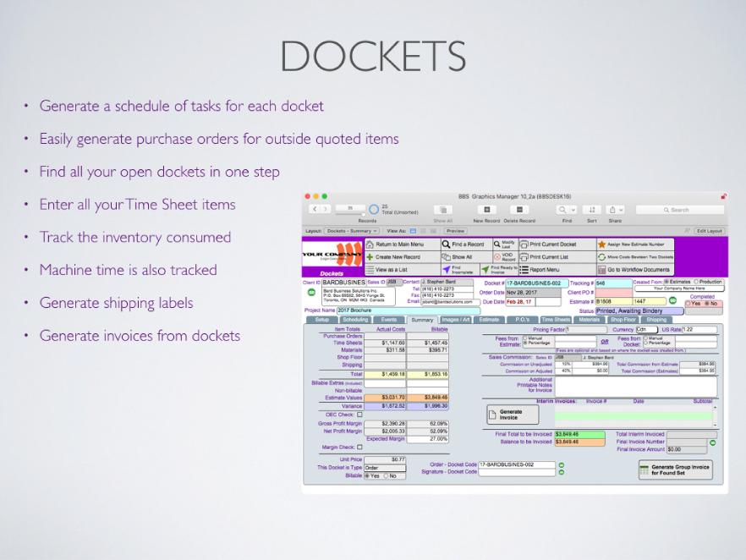
Task: Click VOID Record button
Action: [505, 257]
